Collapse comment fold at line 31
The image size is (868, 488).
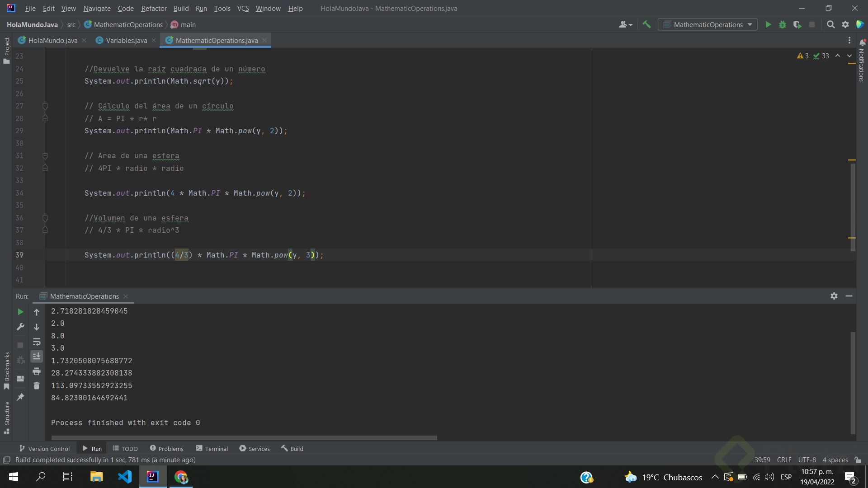point(45,156)
